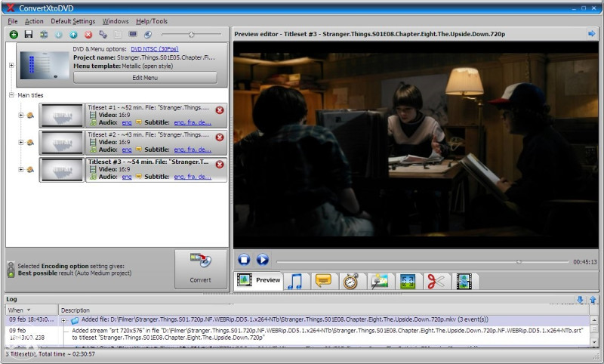604x364 pixels.
Task: Remove Titleset #3 with its red X
Action: pos(220,165)
